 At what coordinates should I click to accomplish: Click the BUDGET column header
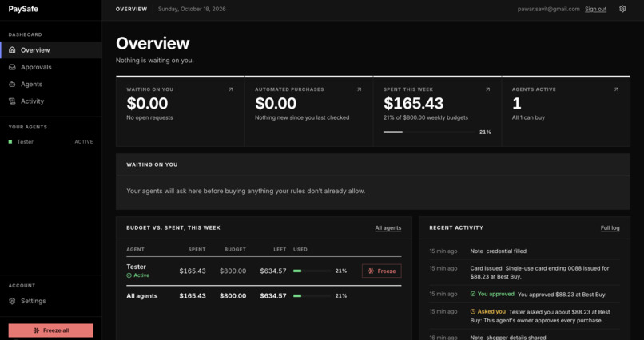point(236,249)
